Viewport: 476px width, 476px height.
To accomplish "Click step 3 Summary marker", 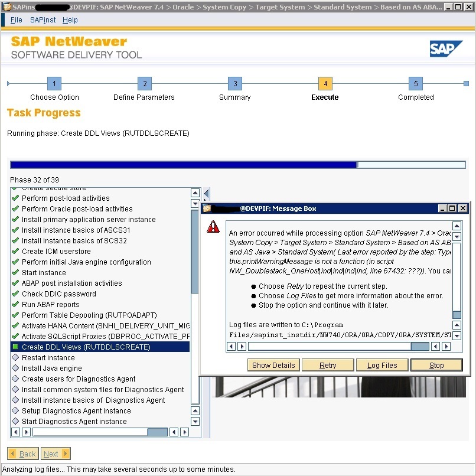I will (x=235, y=83).
